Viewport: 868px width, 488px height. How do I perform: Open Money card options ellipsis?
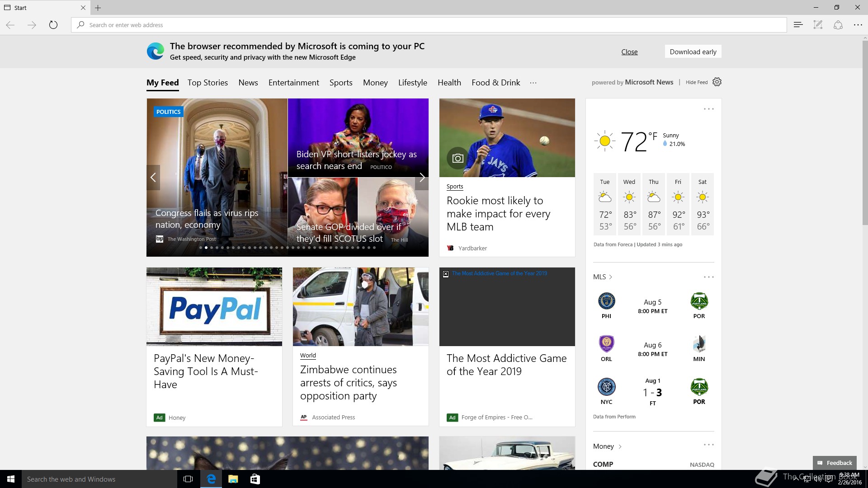(708, 445)
